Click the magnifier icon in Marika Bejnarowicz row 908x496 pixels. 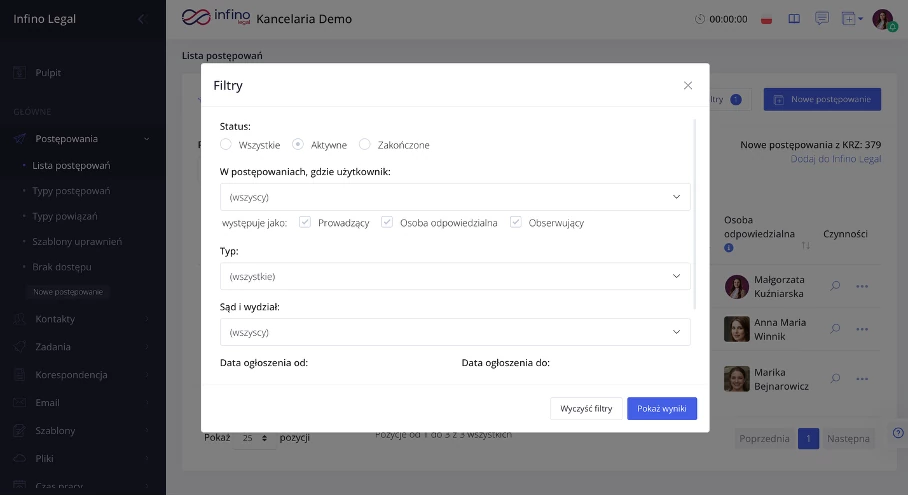pyautogui.click(x=835, y=379)
